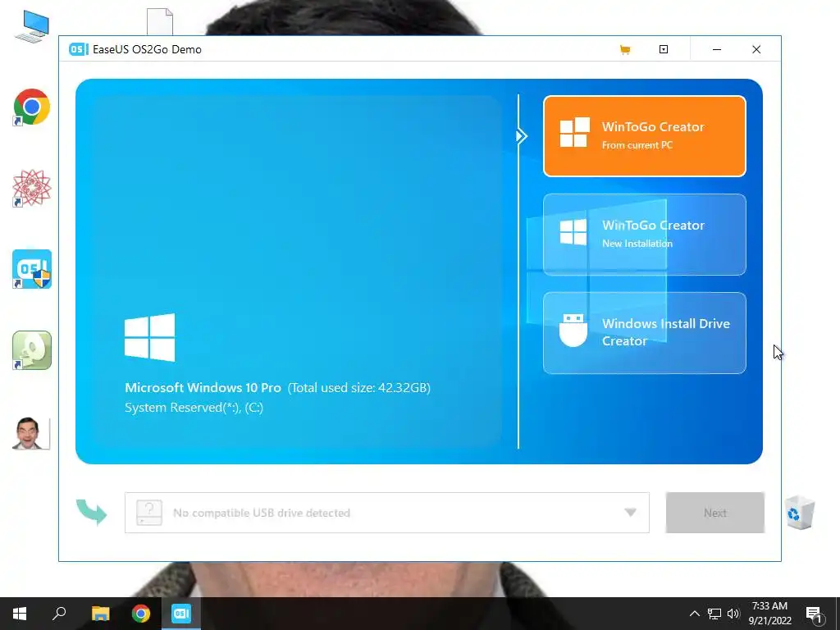Viewport: 840px width, 630px height.
Task: Choose Windows Install Drive Creator
Action: pos(645,333)
